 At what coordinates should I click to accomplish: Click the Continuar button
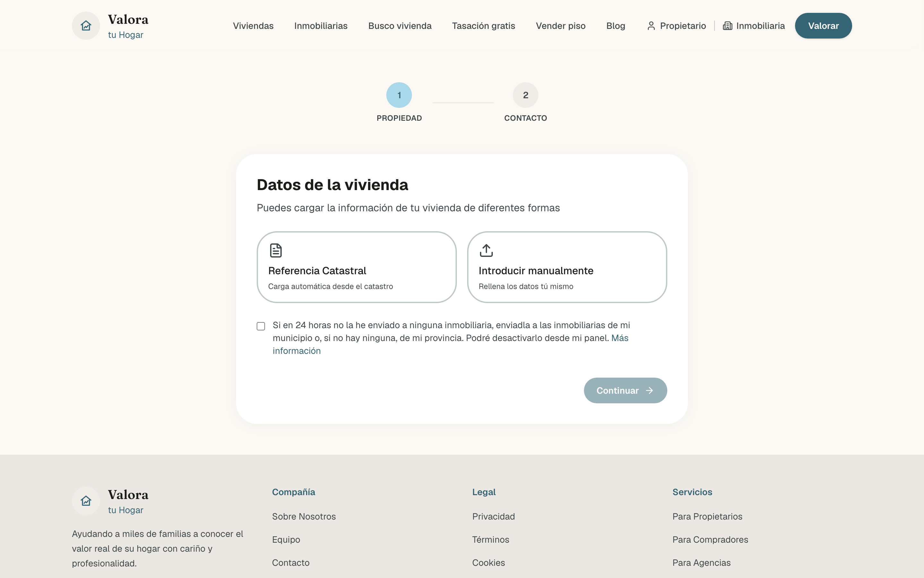[625, 390]
